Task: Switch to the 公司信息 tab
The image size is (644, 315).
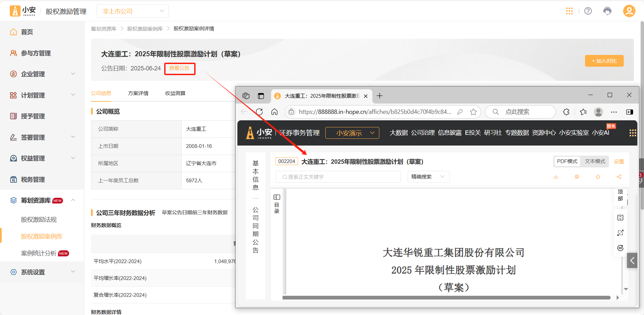Action: (x=101, y=93)
